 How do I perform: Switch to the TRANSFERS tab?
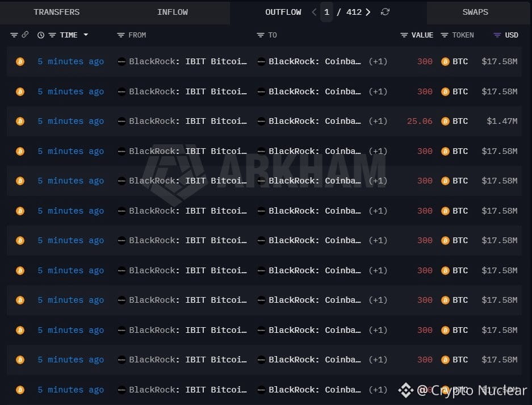(x=57, y=12)
